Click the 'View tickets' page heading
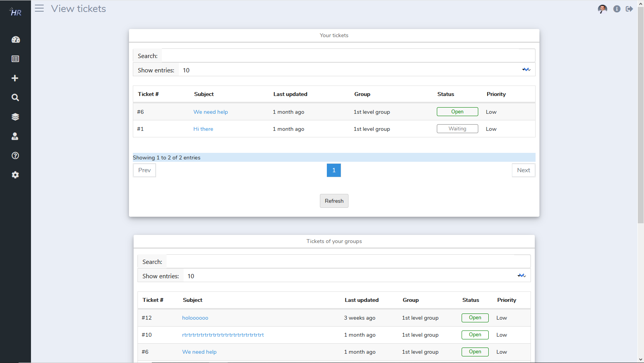This screenshot has height=363, width=644. coord(79,9)
